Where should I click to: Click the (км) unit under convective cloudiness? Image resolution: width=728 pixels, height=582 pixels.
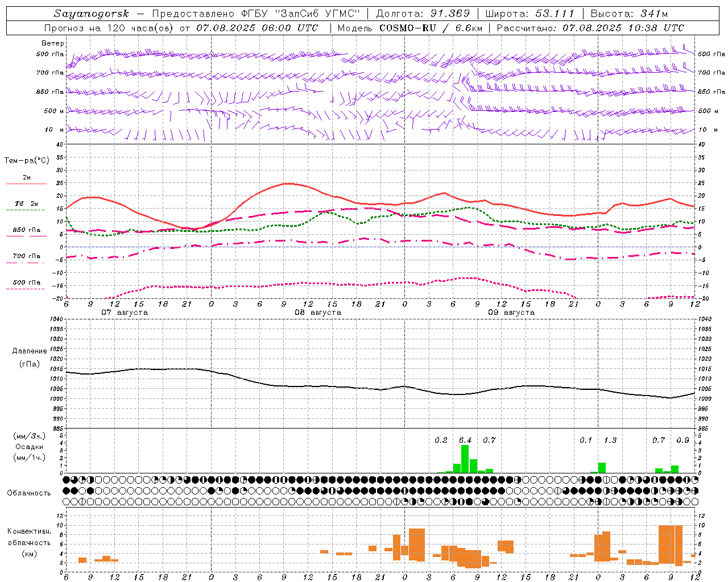(x=30, y=554)
